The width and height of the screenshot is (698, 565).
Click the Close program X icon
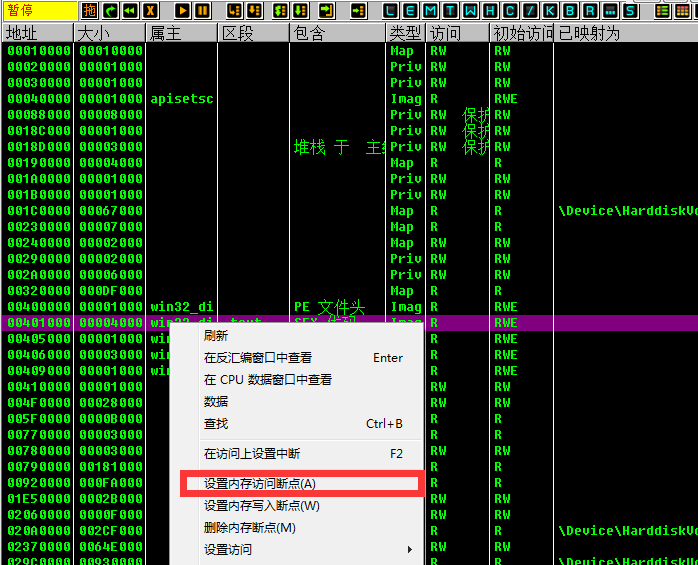point(150,10)
